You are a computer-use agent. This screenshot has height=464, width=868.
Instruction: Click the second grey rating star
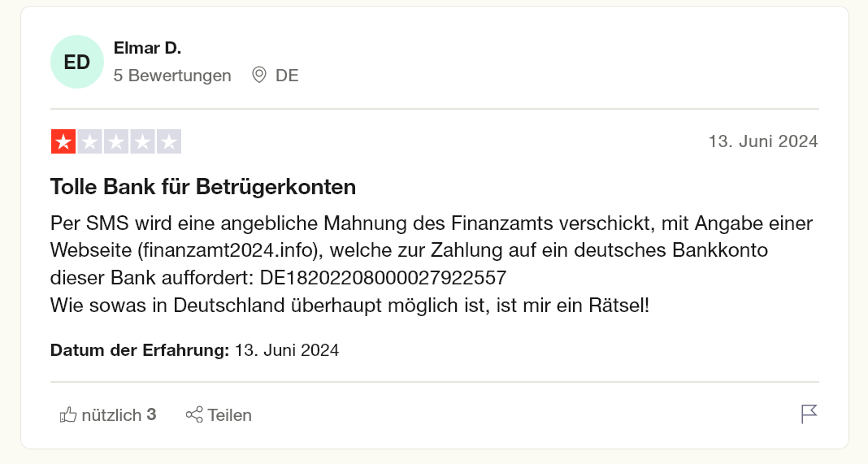89,141
